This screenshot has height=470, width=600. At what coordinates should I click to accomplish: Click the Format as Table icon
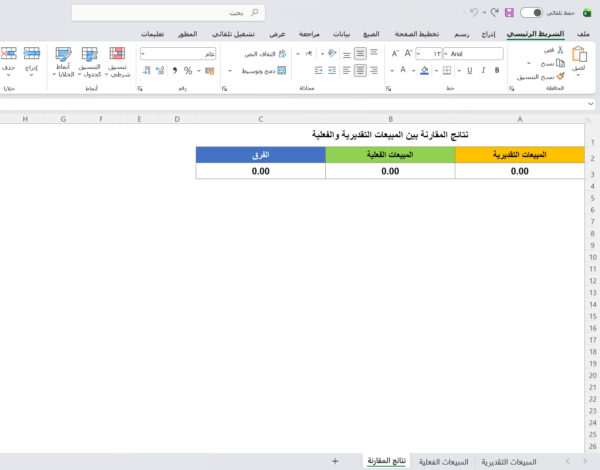(x=90, y=60)
